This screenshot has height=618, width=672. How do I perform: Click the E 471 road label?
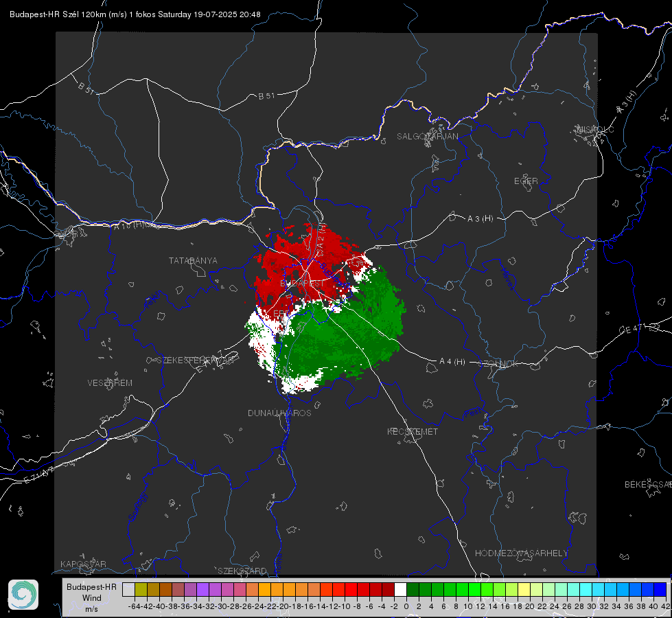[x=632, y=330]
